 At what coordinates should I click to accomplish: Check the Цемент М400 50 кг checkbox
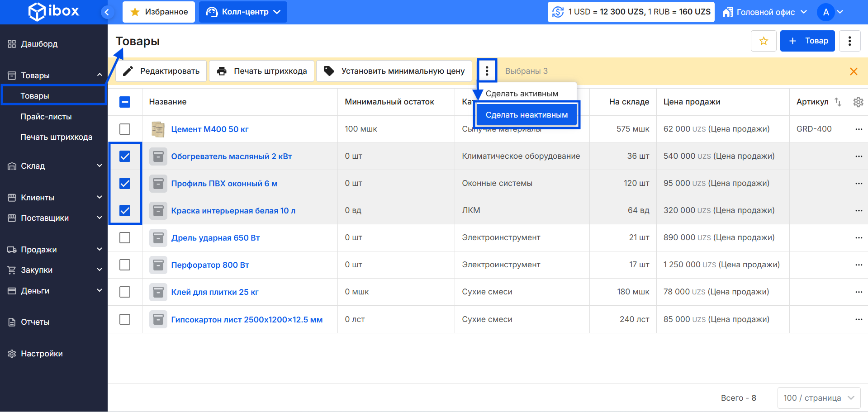click(x=125, y=129)
